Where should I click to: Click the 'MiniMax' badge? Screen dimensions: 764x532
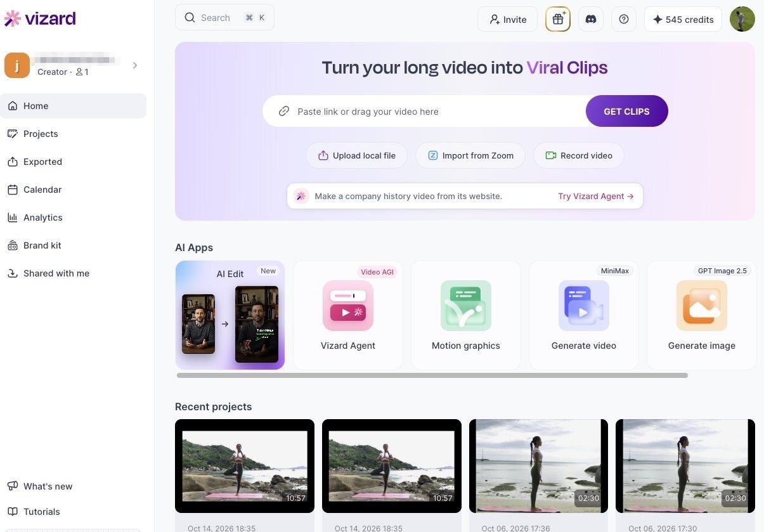[x=615, y=271]
